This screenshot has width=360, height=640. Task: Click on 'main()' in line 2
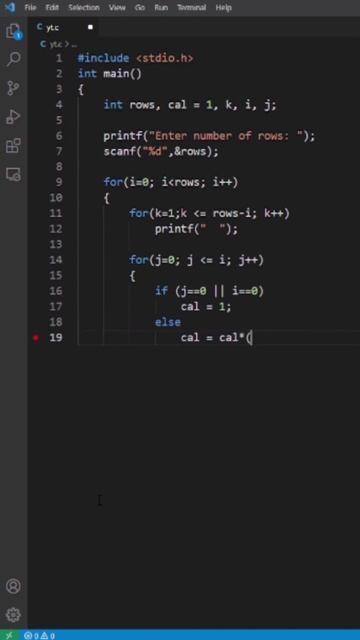click(122, 74)
